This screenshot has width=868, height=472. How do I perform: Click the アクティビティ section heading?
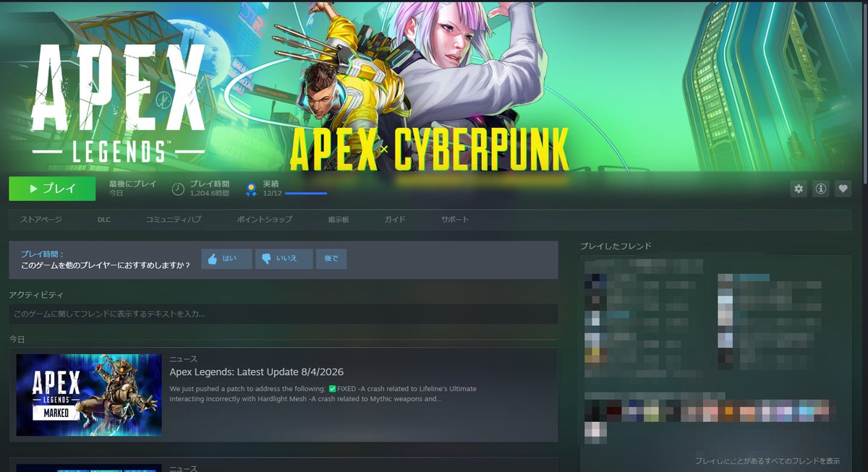[x=36, y=295]
